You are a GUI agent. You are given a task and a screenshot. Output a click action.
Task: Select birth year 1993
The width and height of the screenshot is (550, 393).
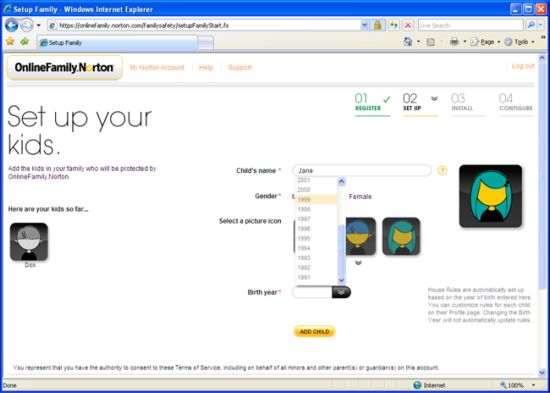(x=316, y=258)
